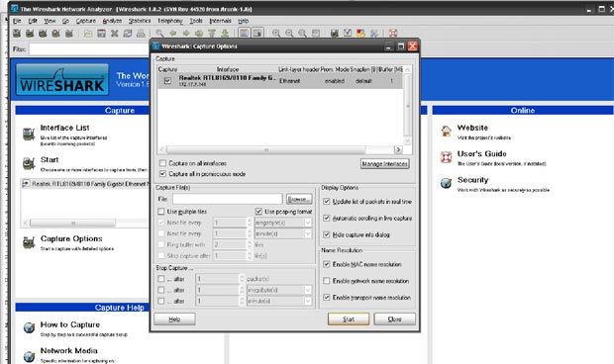Toggle Capture all in promiscuous mode
614x364 pixels.
162,174
